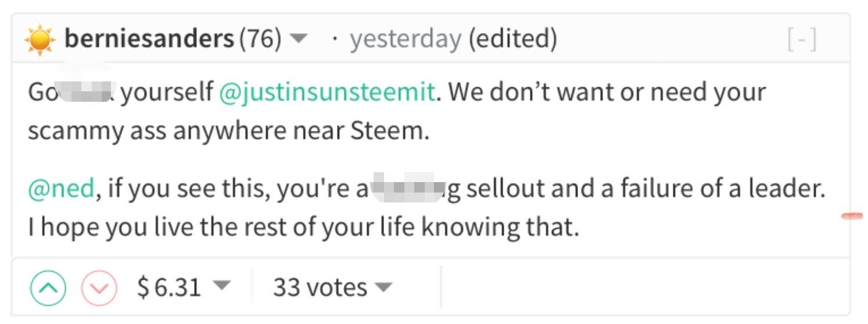This screenshot has height=324, width=868.
Task: Expand the payout dropdown arrow after $6.31
Action: [x=222, y=286]
